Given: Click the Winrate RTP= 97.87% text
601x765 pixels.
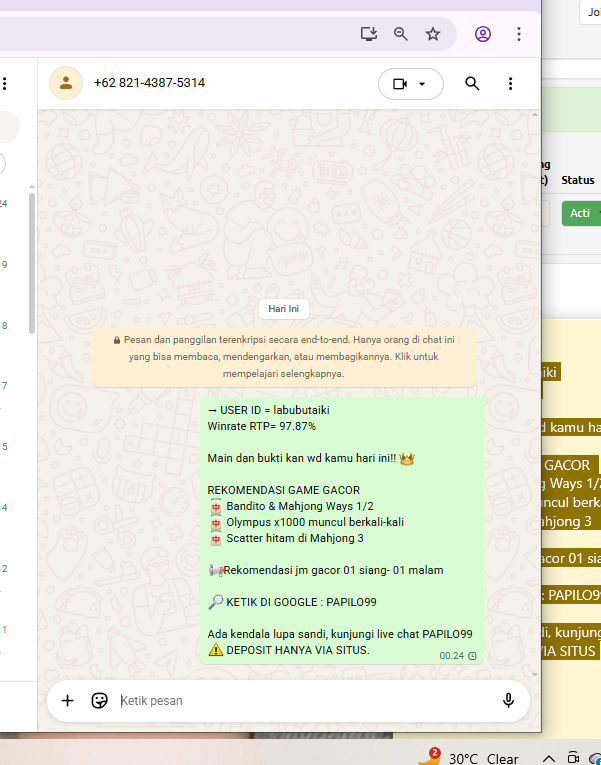Looking at the screenshot, I should [x=261, y=426].
